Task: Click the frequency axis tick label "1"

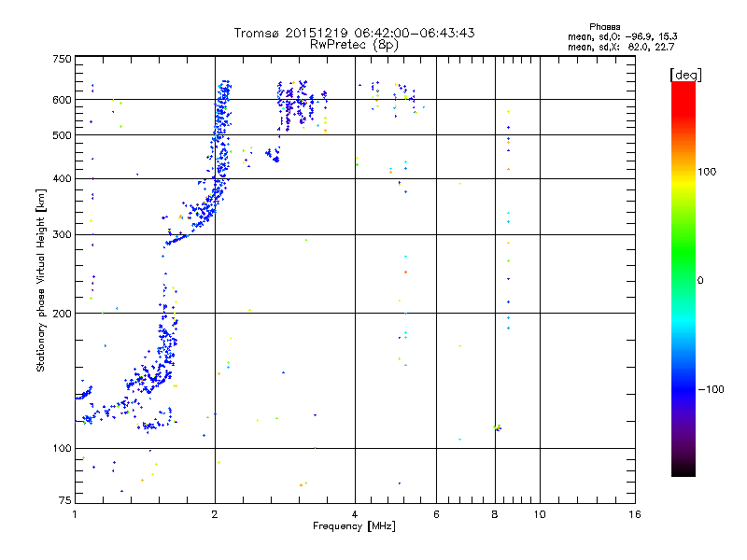Action: point(75,514)
